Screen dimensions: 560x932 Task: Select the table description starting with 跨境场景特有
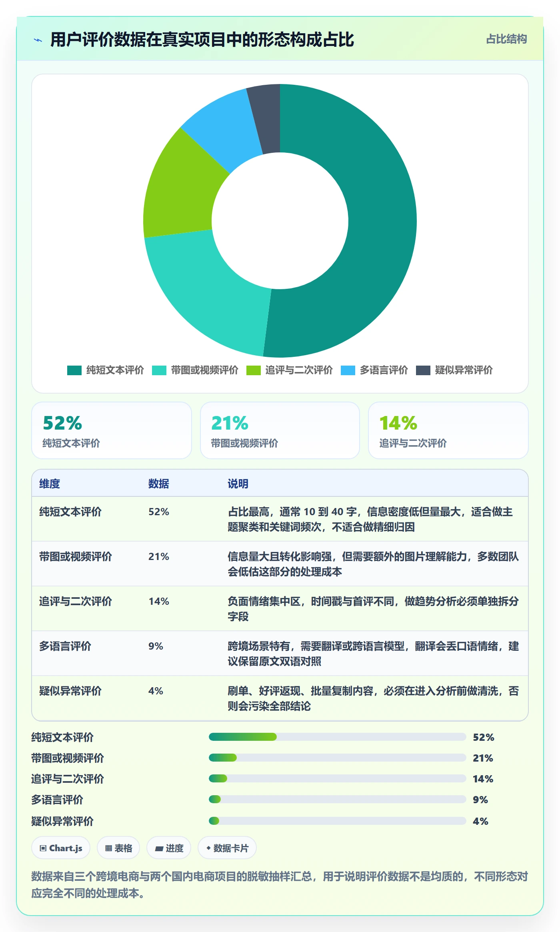[x=373, y=654]
